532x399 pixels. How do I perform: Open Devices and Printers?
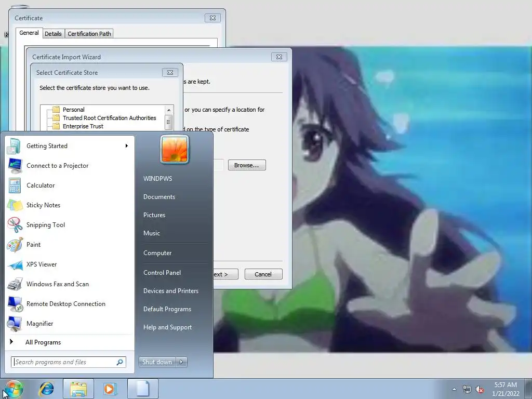pos(171,291)
